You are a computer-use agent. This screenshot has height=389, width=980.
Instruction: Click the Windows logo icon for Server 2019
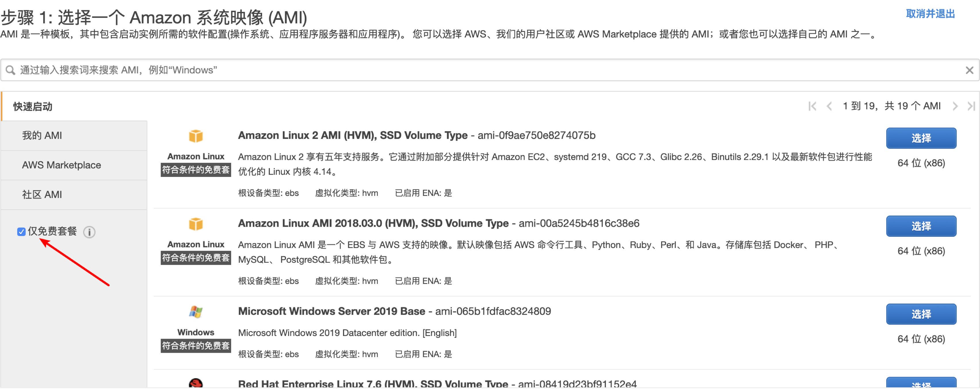tap(196, 312)
